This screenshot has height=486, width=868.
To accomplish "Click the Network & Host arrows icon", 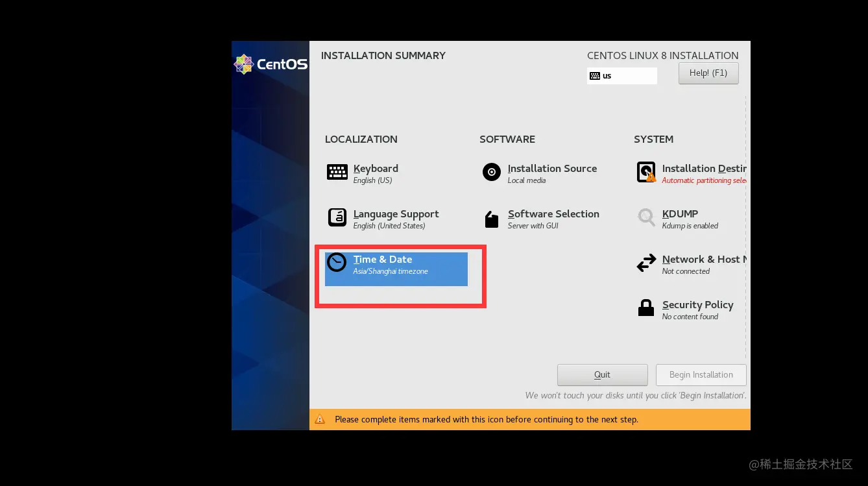I will pos(646,262).
